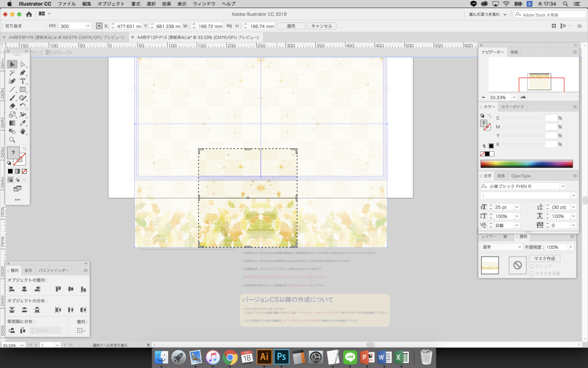Open Photoshop from the Dock
The height and width of the screenshot is (368, 588).
(281, 356)
